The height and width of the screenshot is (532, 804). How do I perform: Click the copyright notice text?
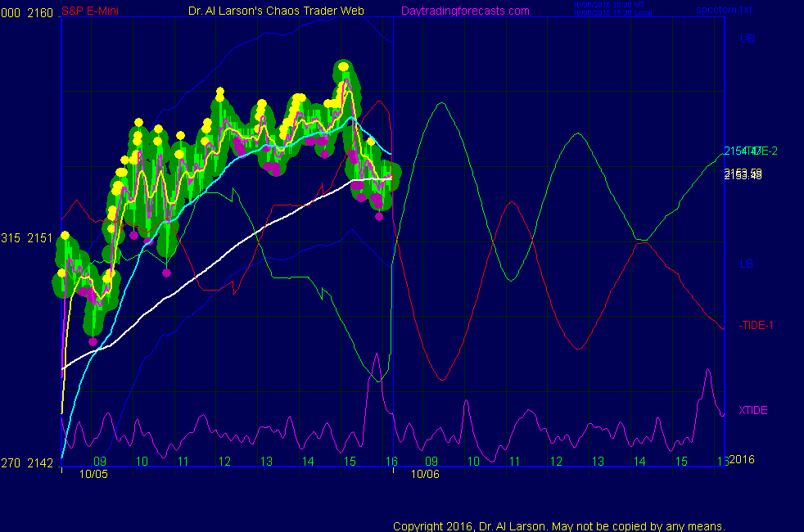coord(559,525)
